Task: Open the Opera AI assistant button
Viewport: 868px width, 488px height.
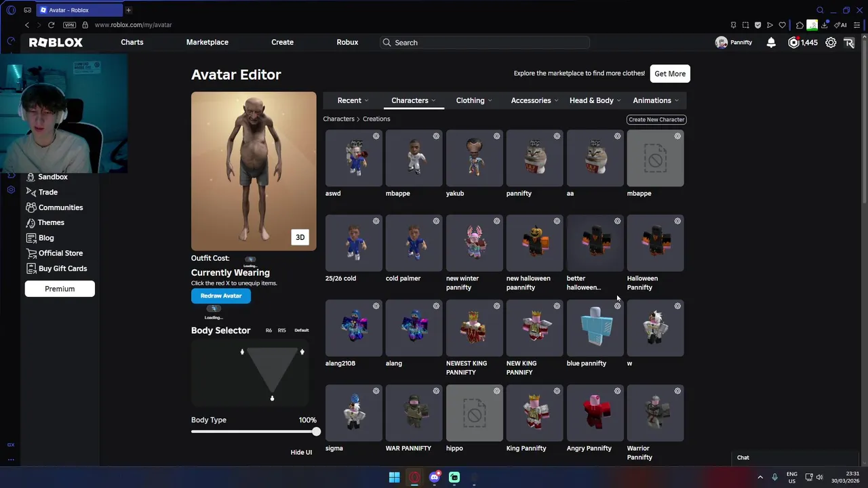Action: (x=841, y=25)
